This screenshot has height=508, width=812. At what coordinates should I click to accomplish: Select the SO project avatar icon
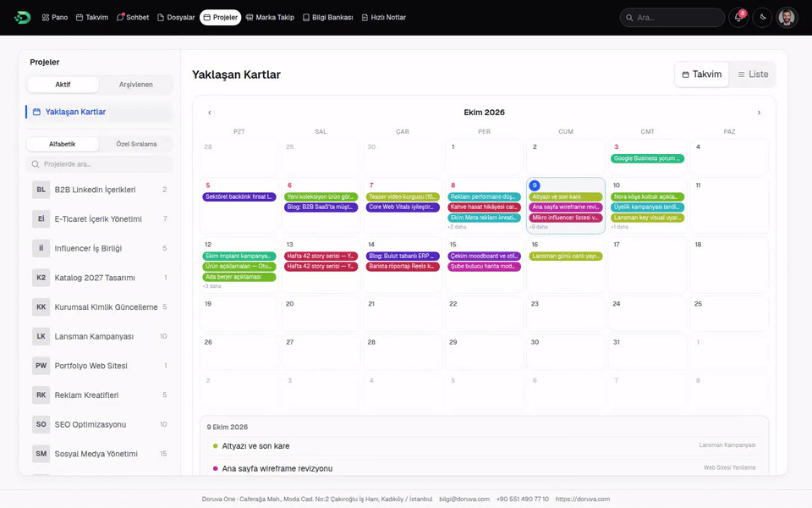[x=41, y=424]
